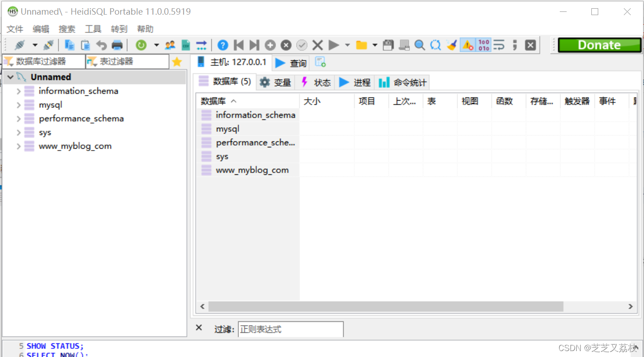The image size is (644, 357).
Task: Collapse the Unnamed session tree node
Action: coord(11,77)
